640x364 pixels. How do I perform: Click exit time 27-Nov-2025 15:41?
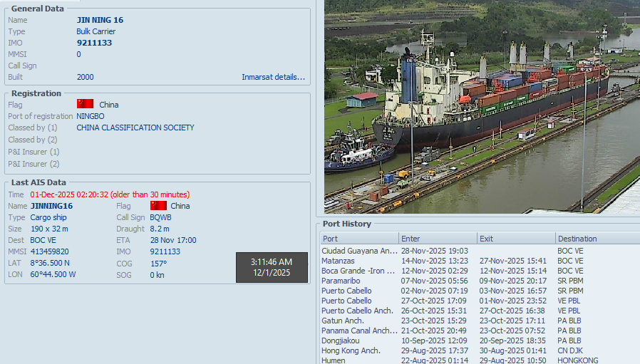tap(512, 261)
